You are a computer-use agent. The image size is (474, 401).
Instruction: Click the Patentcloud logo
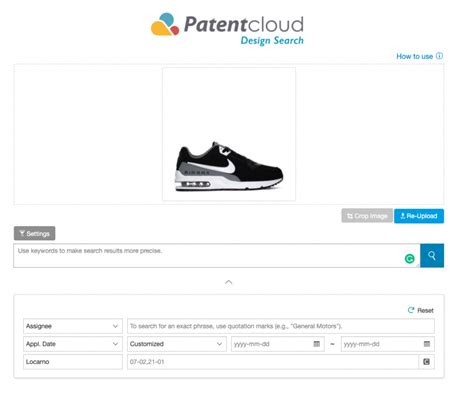227,29
